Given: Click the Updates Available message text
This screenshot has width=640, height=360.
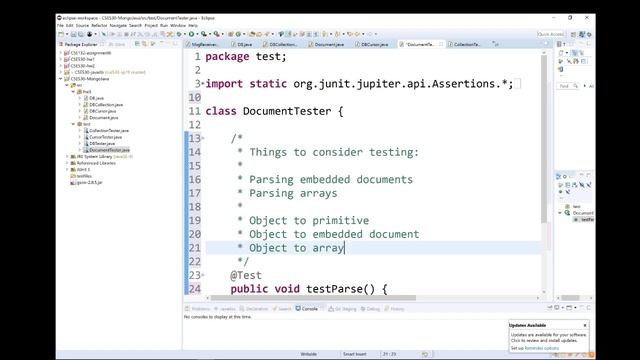Looking at the screenshot, I should [549, 338].
